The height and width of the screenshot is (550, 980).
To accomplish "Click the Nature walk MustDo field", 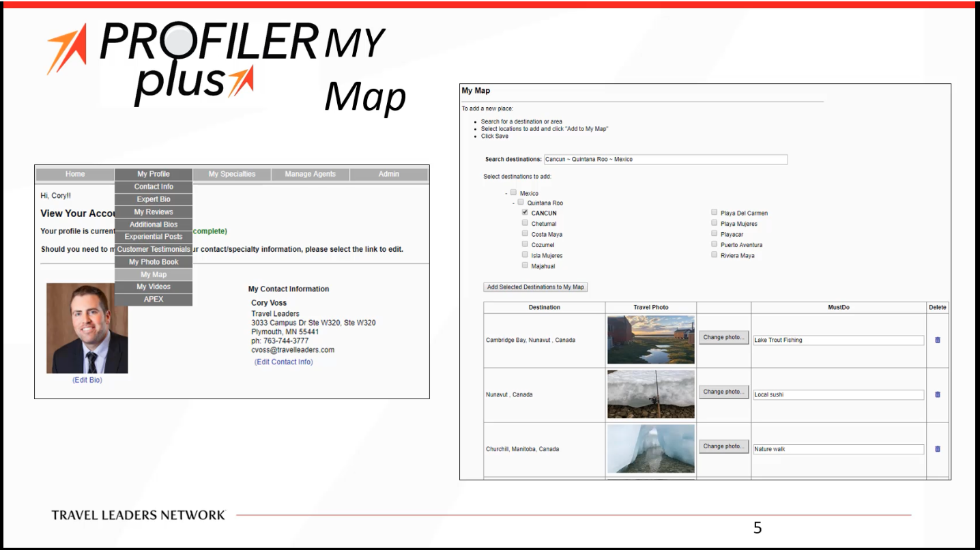I will point(839,449).
